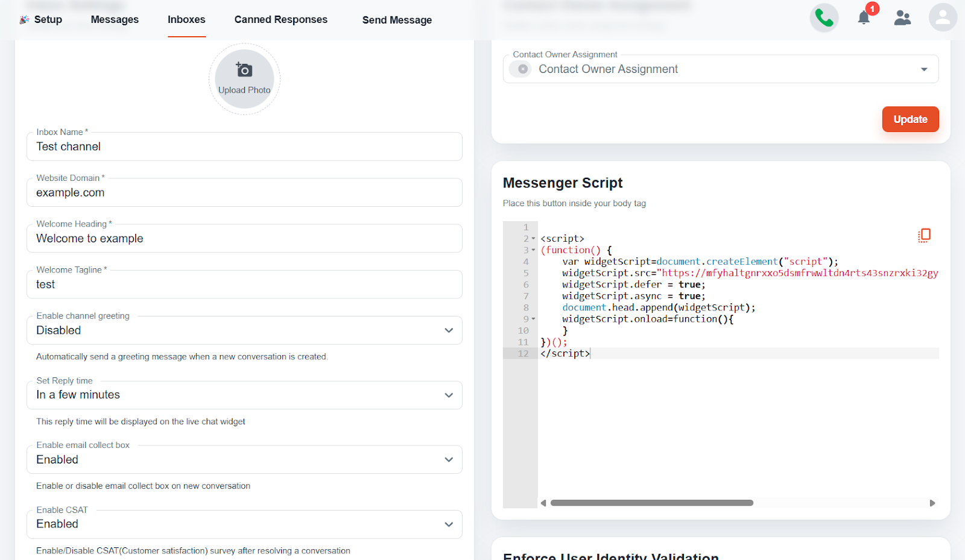The height and width of the screenshot is (560, 965).
Task: Open the user profile avatar
Action: click(943, 17)
